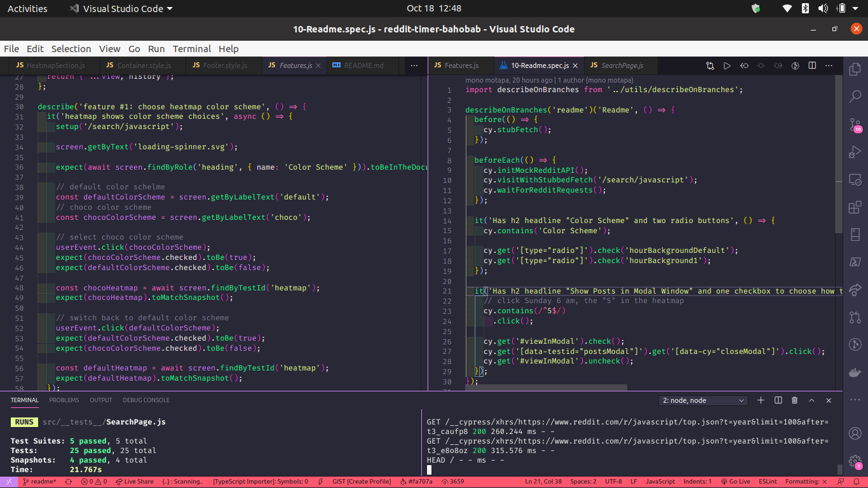Click the Run play icon in editor toolbar

pyautogui.click(x=727, y=65)
